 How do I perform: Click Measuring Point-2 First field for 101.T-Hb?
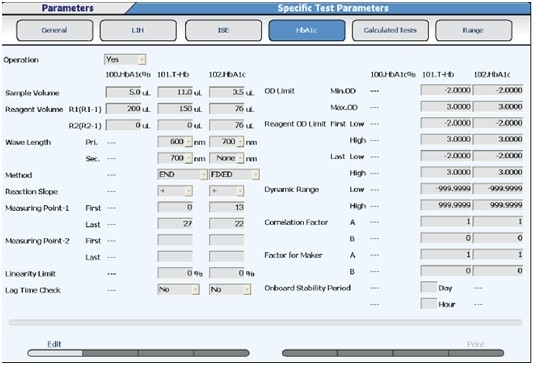pos(175,240)
